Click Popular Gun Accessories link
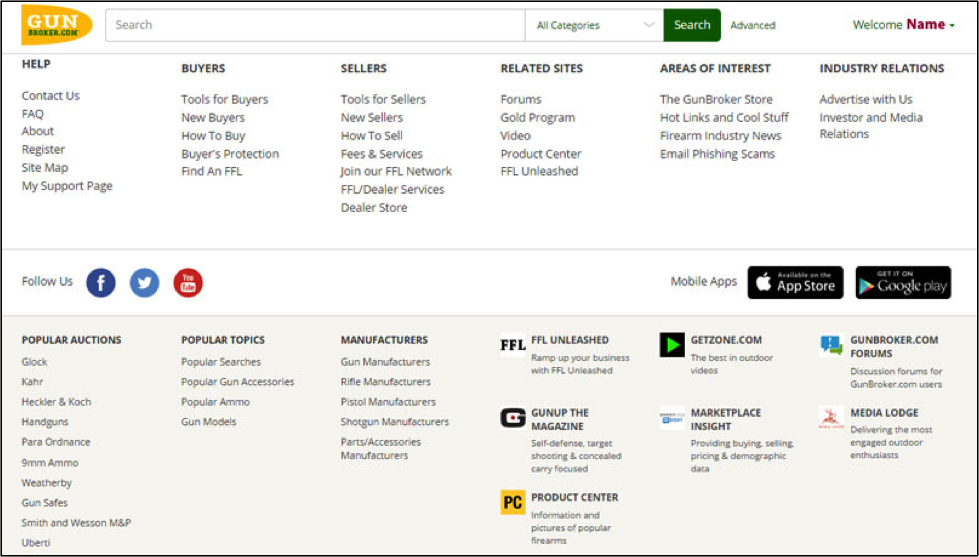 237,382
